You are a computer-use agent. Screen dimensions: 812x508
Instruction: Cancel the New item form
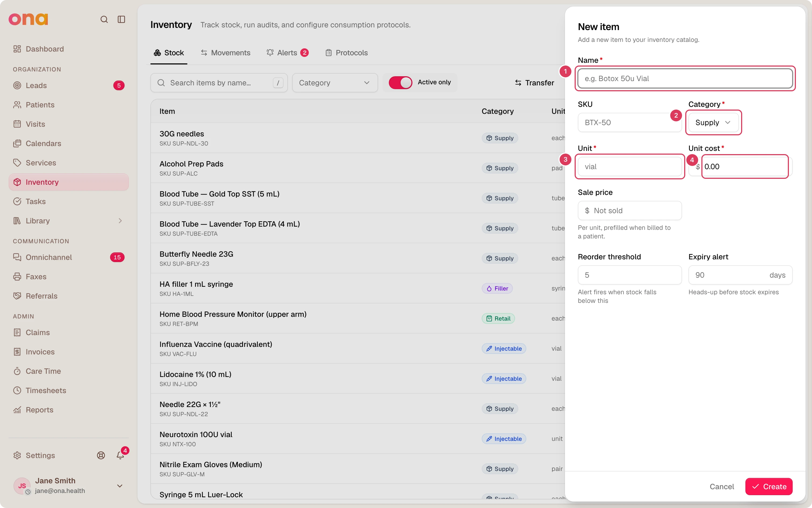tap(722, 487)
